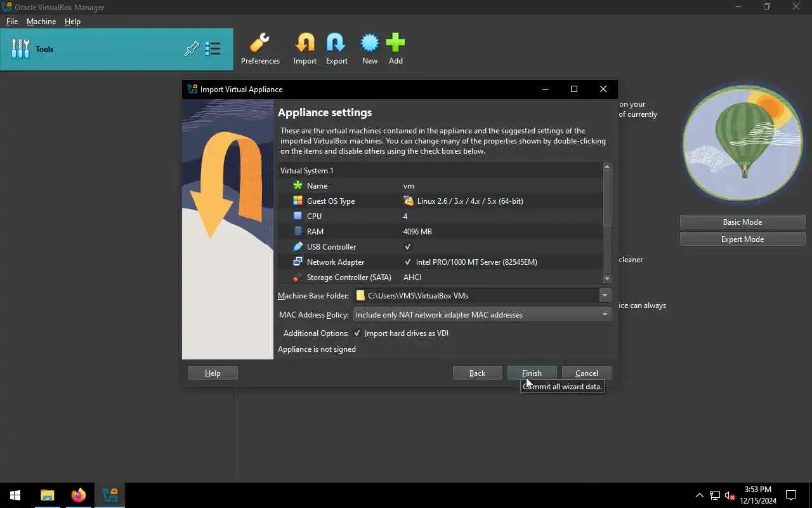
Task: Click the VirtualBox icon in the dialog title bar
Action: [192, 89]
